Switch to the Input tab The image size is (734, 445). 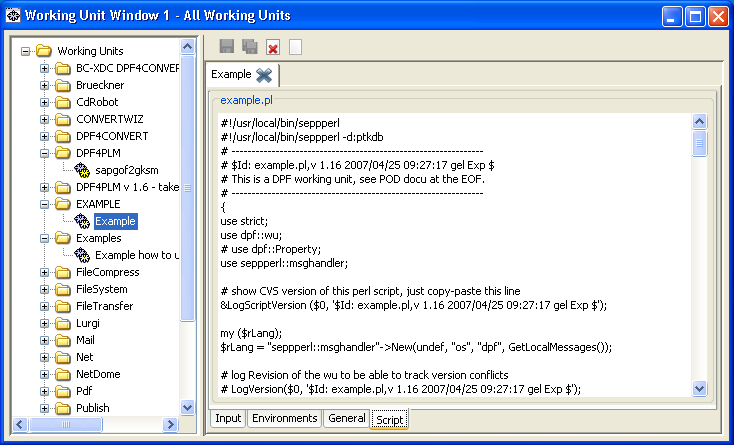[228, 418]
